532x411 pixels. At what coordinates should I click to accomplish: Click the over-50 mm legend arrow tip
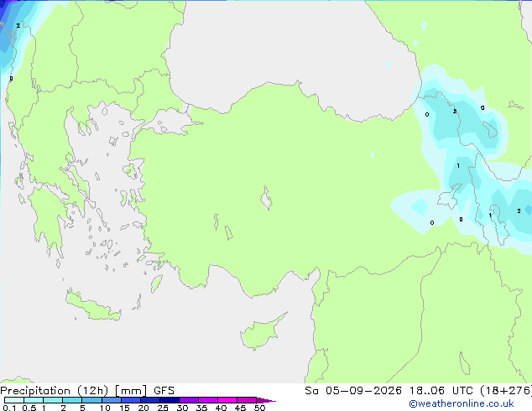click(266, 400)
